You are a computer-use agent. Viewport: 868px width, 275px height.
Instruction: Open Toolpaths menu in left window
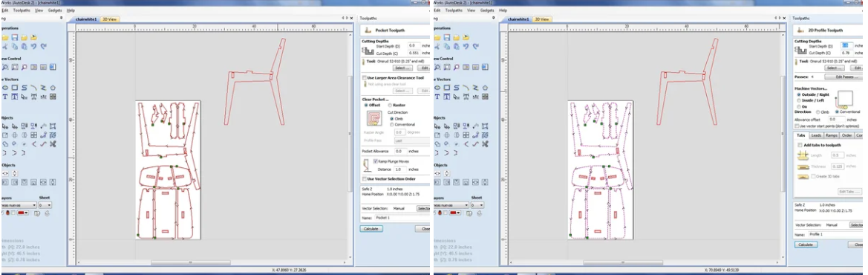tap(22, 10)
